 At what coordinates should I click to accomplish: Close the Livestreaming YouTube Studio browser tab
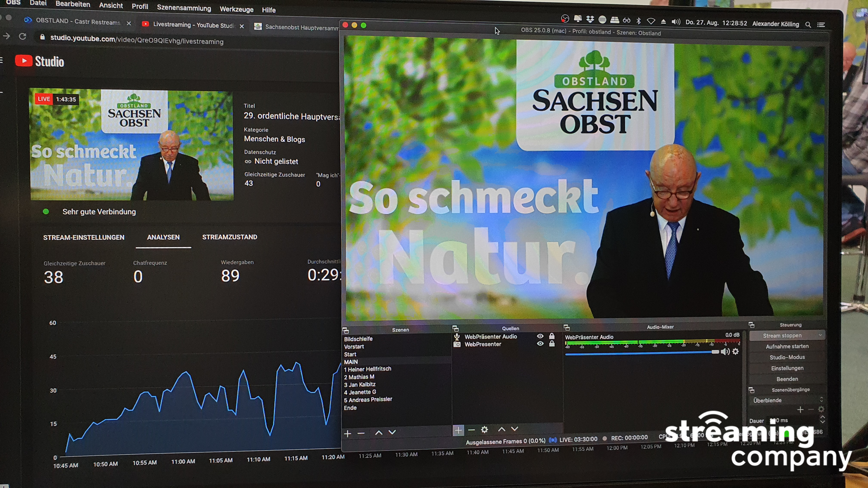click(x=242, y=26)
